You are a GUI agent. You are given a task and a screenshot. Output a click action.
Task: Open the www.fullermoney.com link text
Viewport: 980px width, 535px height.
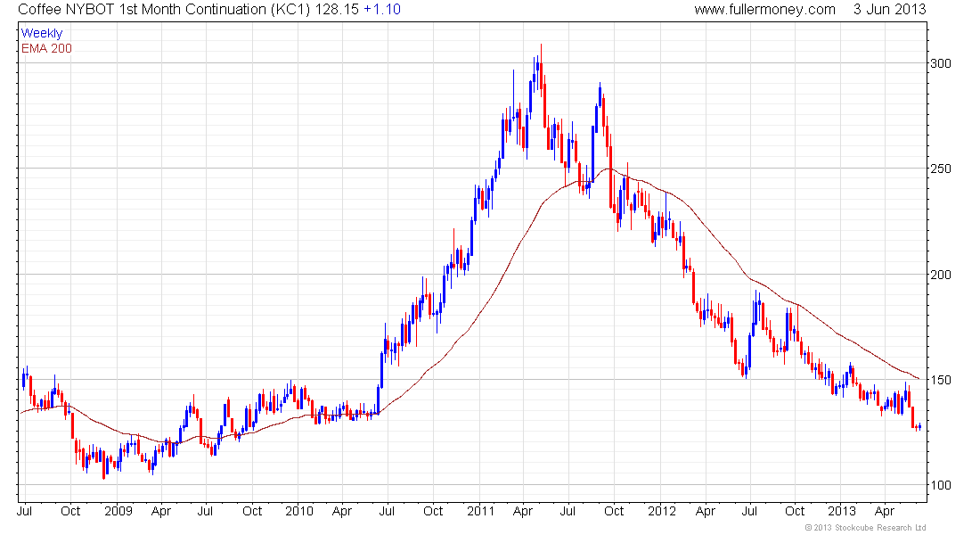pos(764,10)
